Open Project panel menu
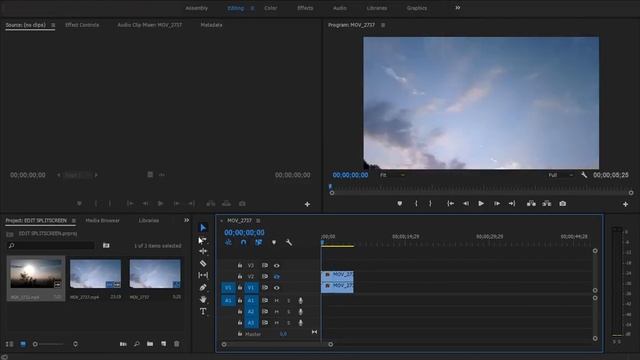This screenshot has width=640, height=360. [x=73, y=220]
